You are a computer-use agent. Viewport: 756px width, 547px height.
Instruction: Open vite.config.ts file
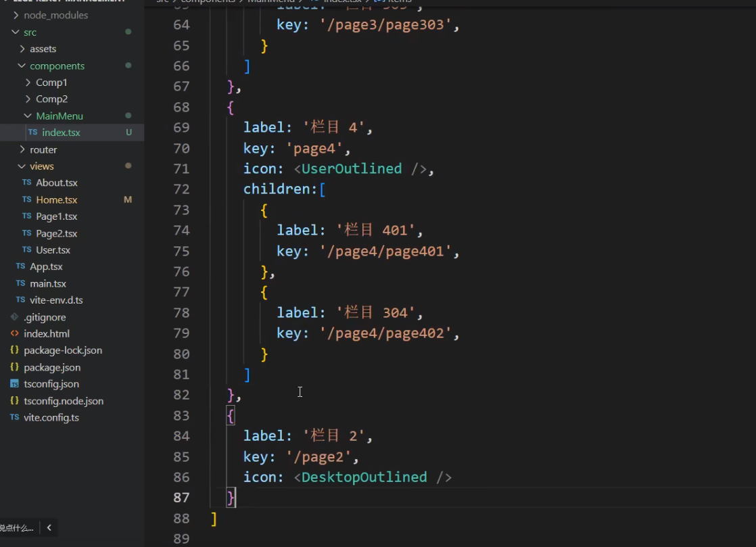point(51,417)
